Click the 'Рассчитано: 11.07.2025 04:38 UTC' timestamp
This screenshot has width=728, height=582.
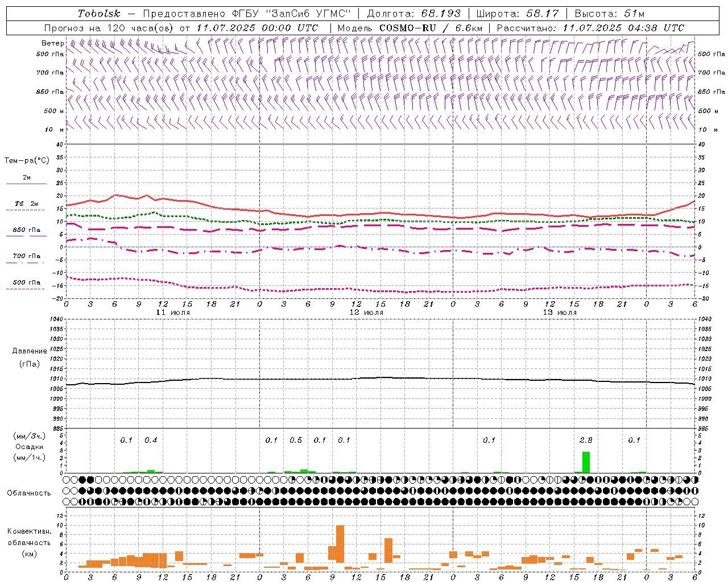coord(590,28)
